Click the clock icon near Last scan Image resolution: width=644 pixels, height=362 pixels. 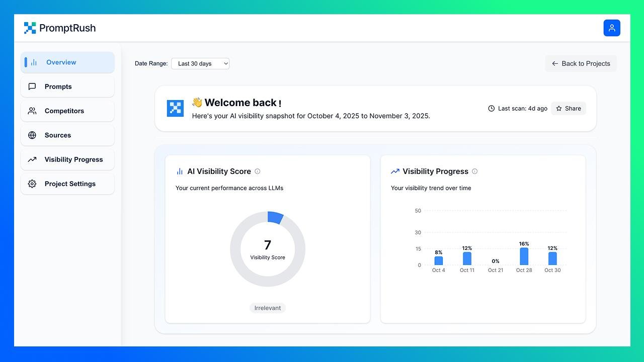(492, 109)
